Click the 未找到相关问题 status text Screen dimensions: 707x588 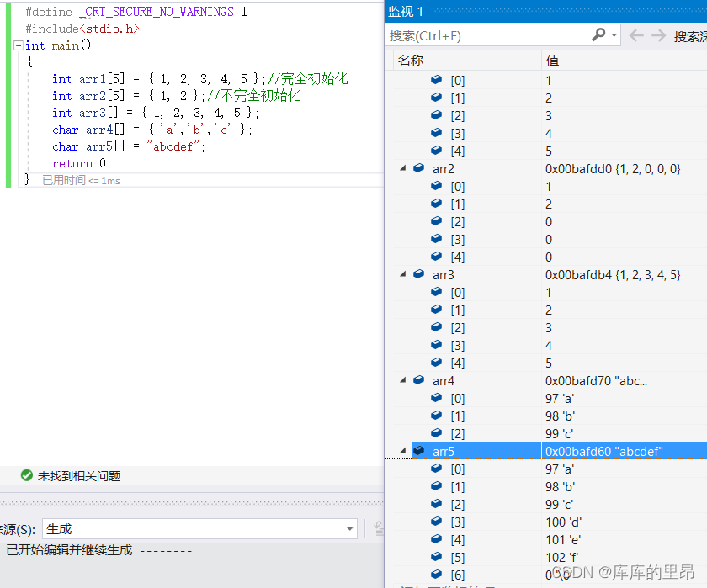[79, 476]
